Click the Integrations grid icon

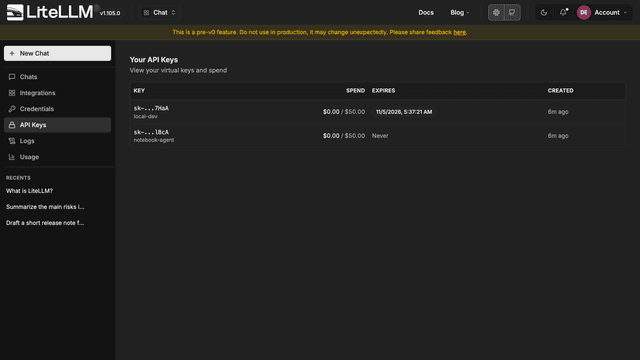pyautogui.click(x=12, y=93)
